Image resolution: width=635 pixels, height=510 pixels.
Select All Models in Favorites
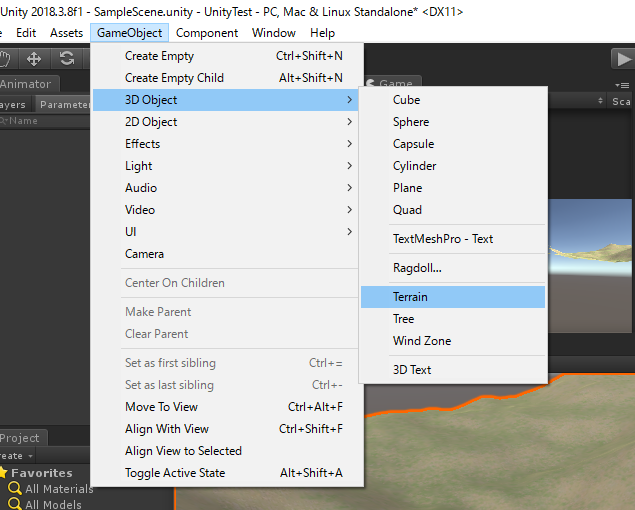[53, 504]
